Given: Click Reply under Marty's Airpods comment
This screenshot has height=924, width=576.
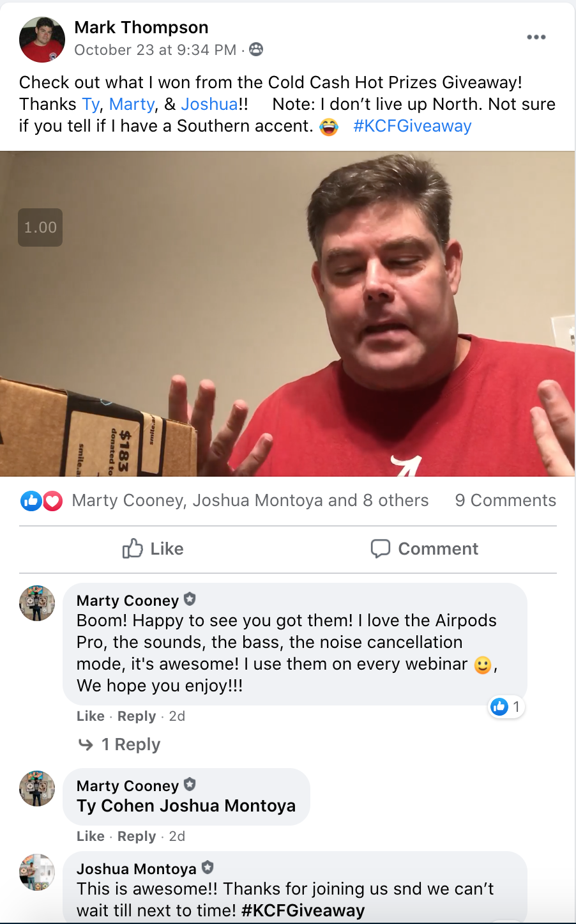Looking at the screenshot, I should 137,716.
